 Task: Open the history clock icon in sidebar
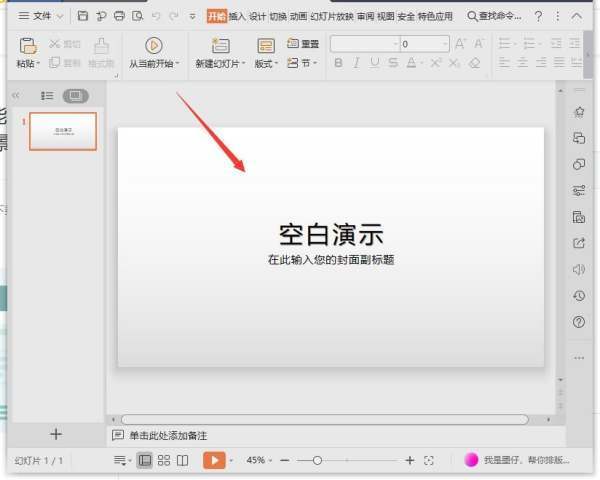[579, 296]
